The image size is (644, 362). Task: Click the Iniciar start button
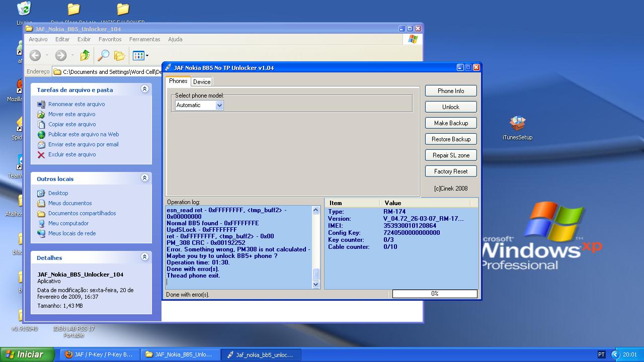[27, 354]
